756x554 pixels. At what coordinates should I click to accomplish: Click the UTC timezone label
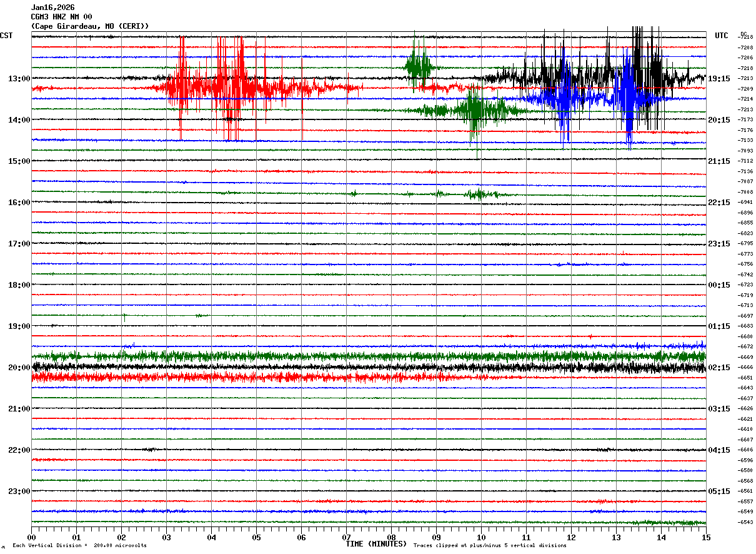click(x=722, y=36)
